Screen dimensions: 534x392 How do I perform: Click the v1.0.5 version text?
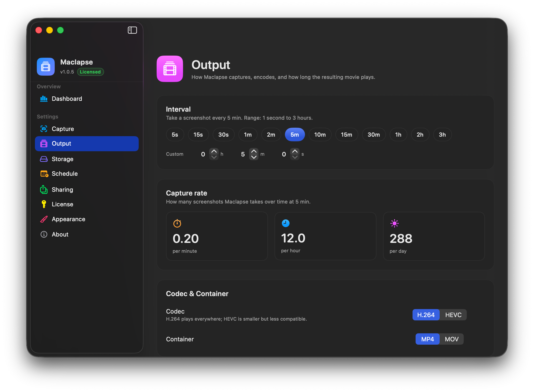pos(67,72)
